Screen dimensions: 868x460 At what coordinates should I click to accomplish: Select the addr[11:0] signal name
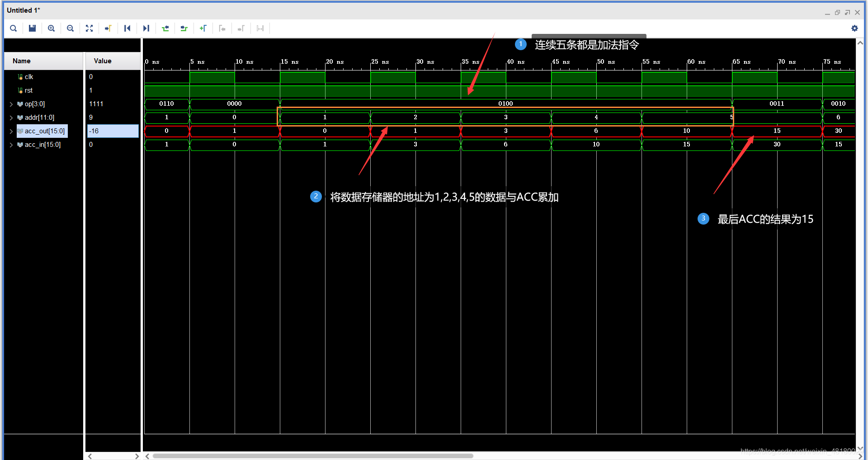[x=39, y=117]
